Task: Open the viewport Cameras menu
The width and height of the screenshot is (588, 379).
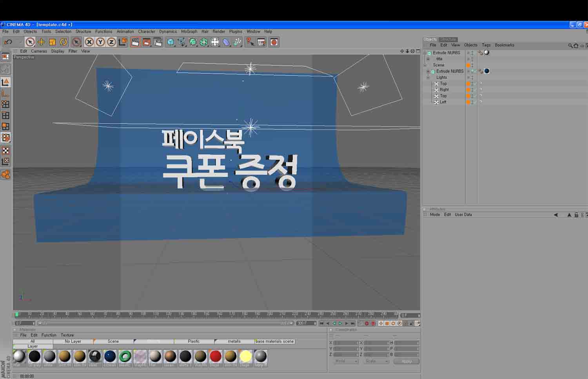Action: [x=39, y=51]
